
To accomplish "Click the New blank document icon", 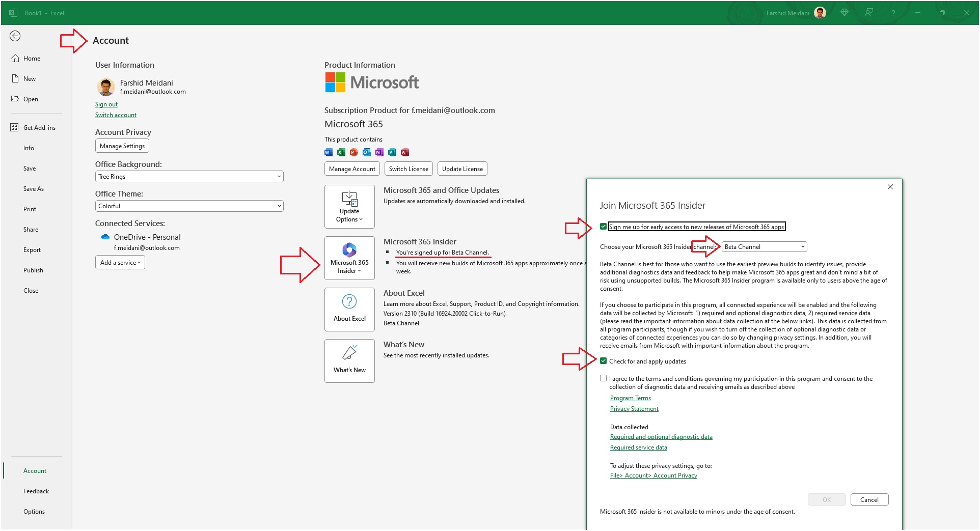I will tap(15, 79).
